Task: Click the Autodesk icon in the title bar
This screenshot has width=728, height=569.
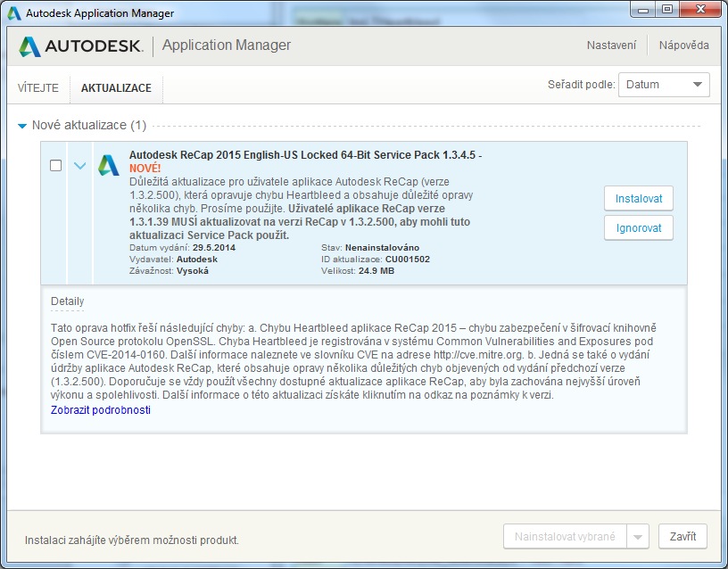Action: [14, 13]
